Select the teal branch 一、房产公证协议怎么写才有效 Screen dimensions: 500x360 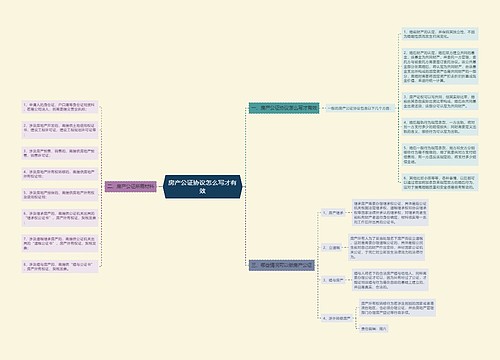[284, 108]
